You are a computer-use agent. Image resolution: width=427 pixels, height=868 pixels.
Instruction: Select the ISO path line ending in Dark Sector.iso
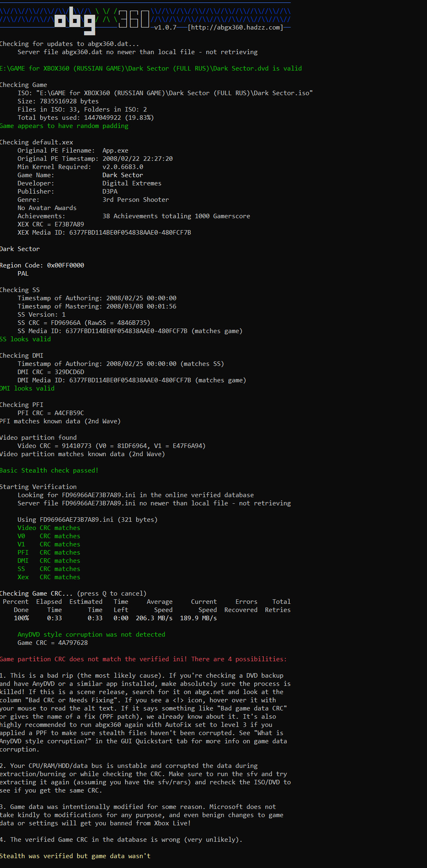(165, 93)
